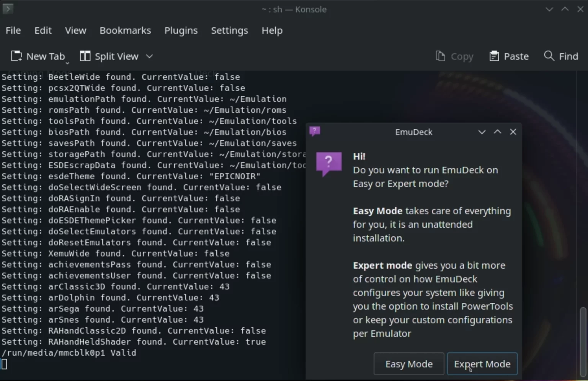Choose Easy Mode in EmuDeck dialog
This screenshot has width=588, height=381.
click(409, 364)
